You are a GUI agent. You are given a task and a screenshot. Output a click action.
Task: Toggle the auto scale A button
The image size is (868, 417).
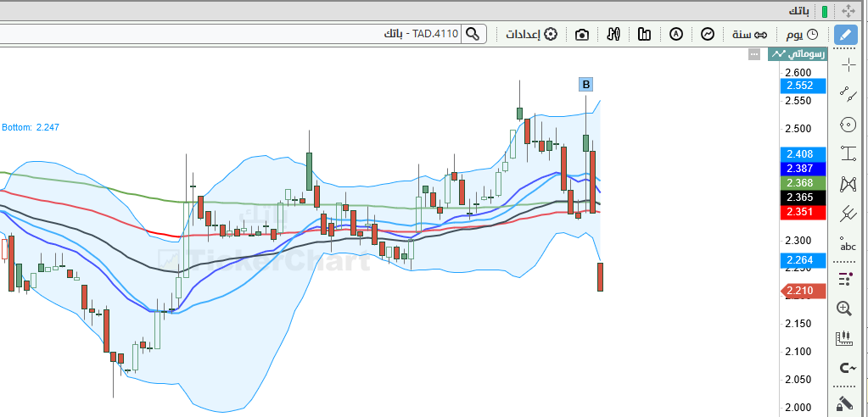click(676, 34)
